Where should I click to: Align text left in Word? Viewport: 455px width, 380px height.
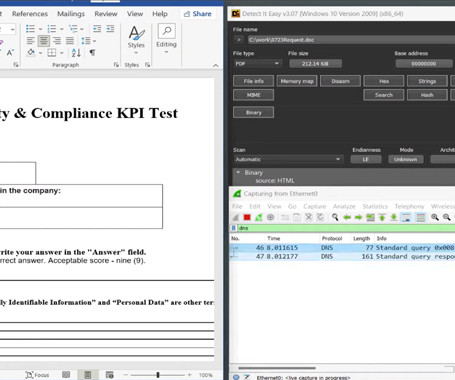30,41
